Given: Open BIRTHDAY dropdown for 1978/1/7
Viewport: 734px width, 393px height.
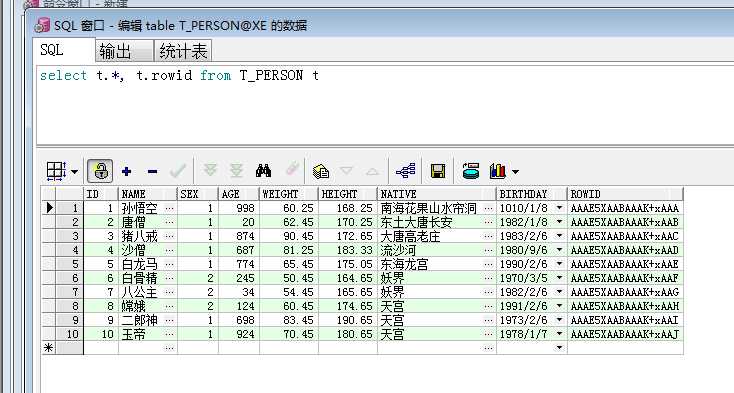Looking at the screenshot, I should click(559, 334).
